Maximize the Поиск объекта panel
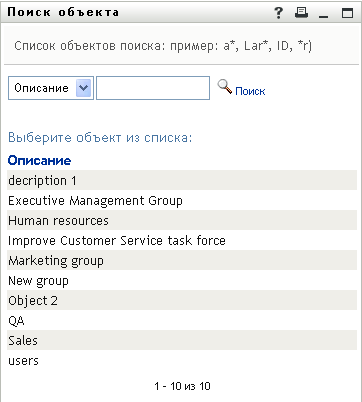This screenshot has width=362, height=402. [x=347, y=13]
